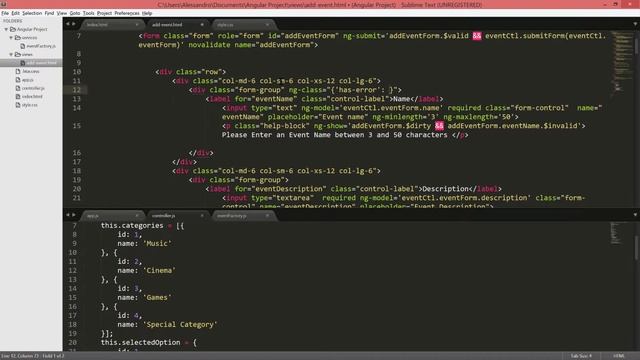Screen dimensions: 640x360
Task: Close the style.css tab
Action: 267,25
